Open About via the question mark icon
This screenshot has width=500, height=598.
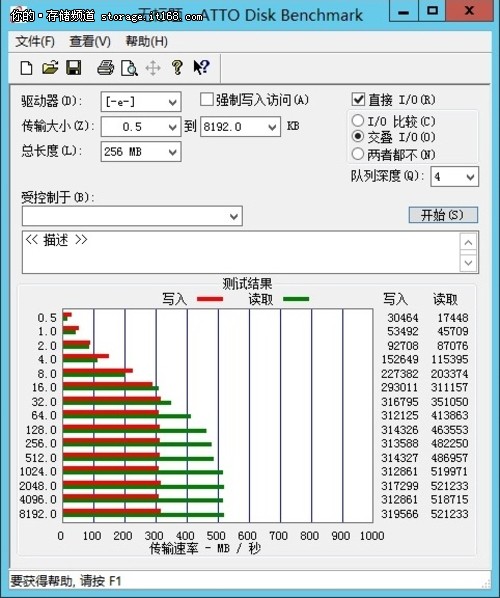pyautogui.click(x=177, y=68)
